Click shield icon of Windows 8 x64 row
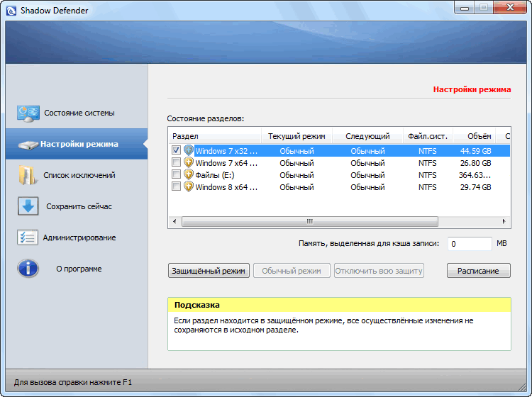The width and height of the screenshot is (532, 397). click(x=188, y=186)
